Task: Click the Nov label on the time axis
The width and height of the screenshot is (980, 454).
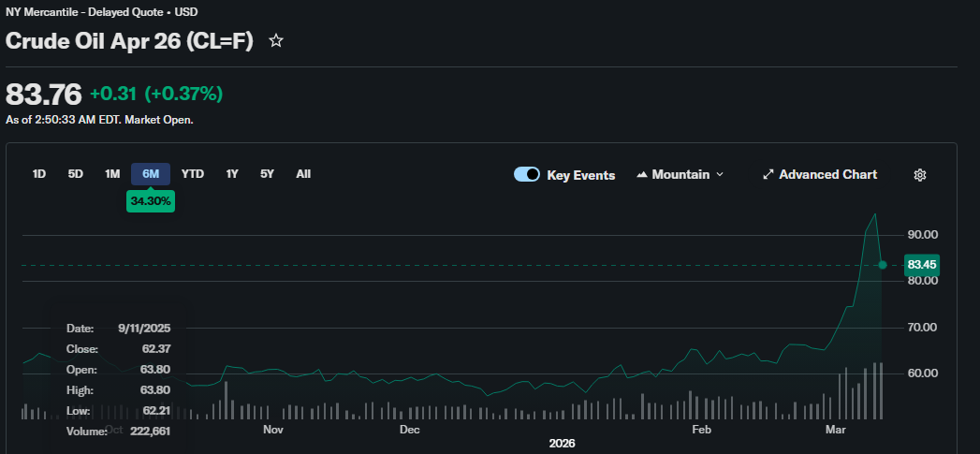Action: point(273,430)
